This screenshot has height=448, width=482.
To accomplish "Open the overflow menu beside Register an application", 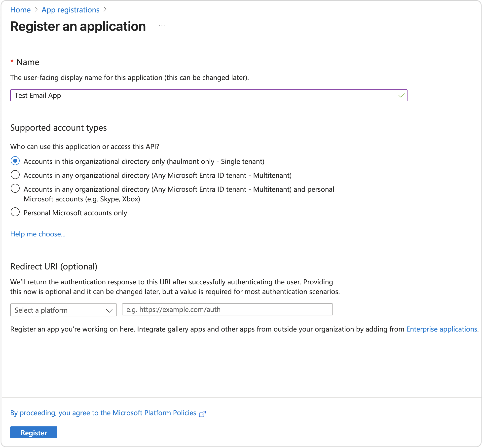I will 162,26.
